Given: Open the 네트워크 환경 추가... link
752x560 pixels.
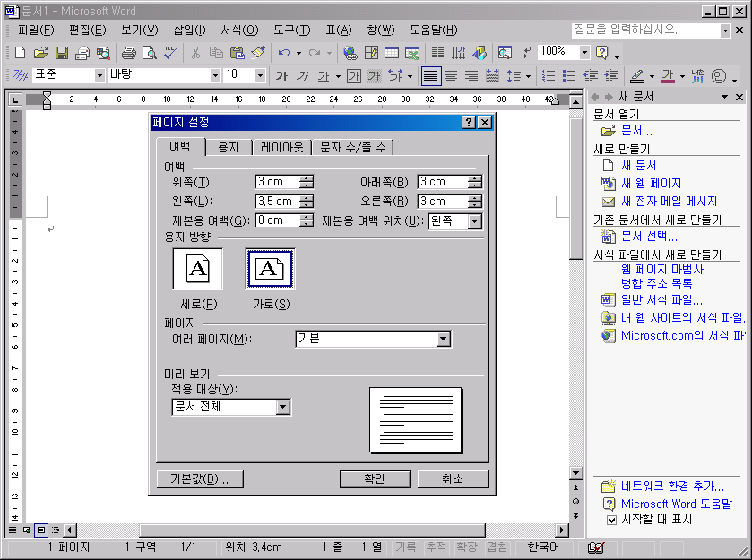Looking at the screenshot, I should click(672, 487).
